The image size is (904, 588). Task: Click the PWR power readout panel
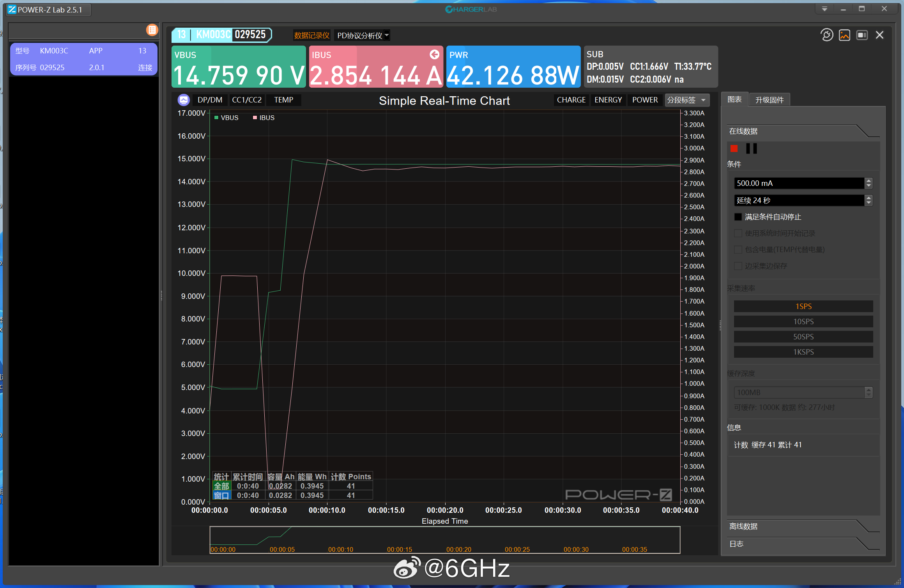(513, 67)
